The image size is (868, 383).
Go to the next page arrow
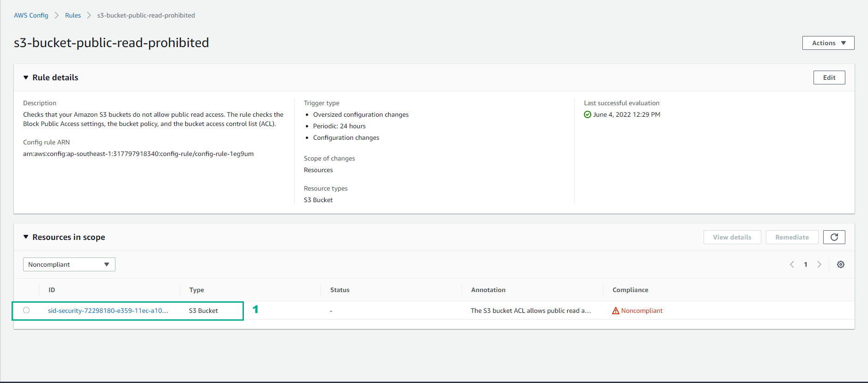819,264
